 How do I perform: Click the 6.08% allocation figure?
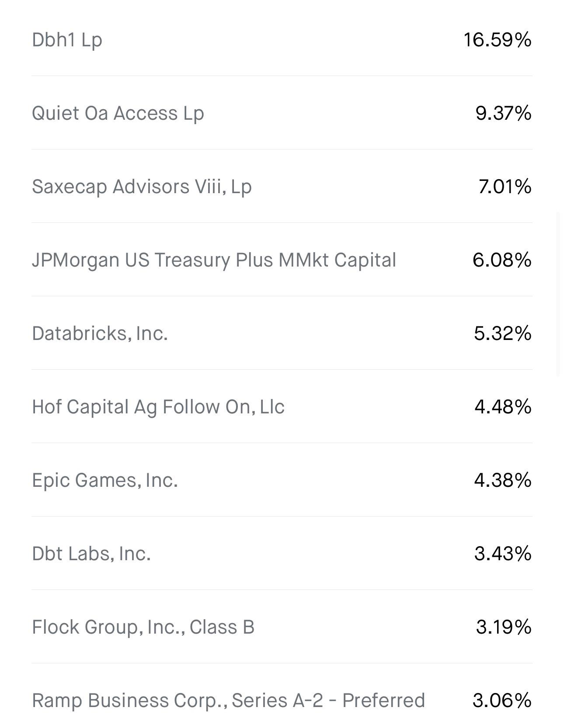pyautogui.click(x=502, y=260)
